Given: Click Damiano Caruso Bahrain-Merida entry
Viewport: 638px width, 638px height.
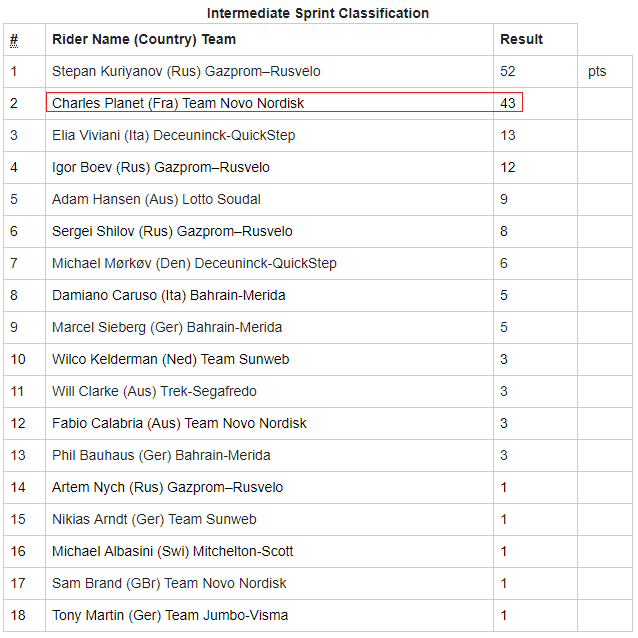Looking at the screenshot, I should pos(169,295).
